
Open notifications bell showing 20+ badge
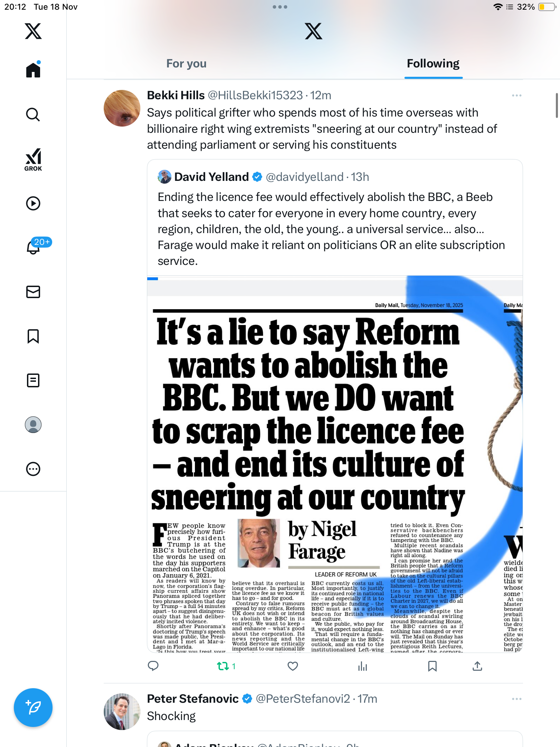[x=33, y=247]
